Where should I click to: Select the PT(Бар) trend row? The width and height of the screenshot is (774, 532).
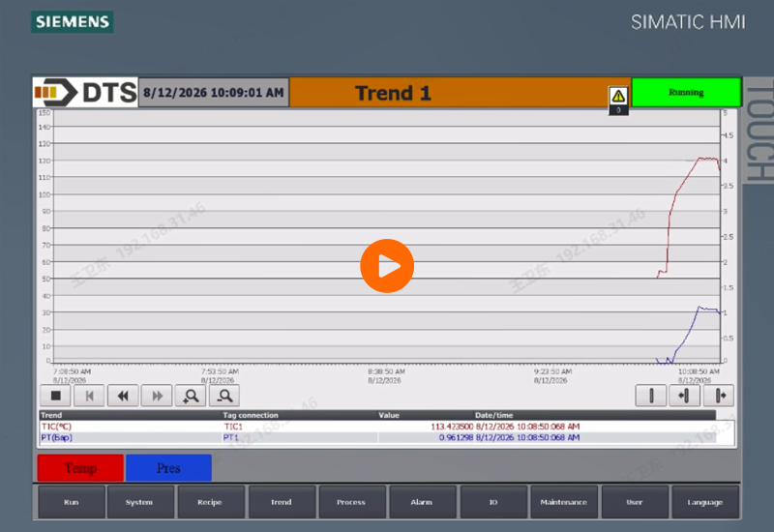click(x=377, y=438)
